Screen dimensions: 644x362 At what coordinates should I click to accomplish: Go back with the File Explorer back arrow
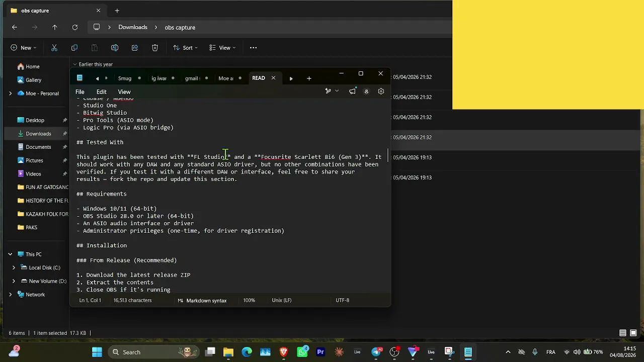[15, 27]
